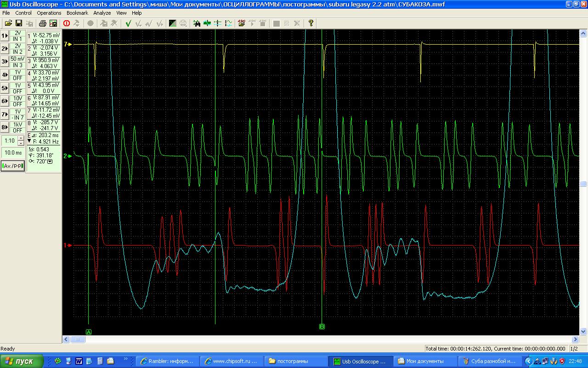
Task: Open the Help menu
Action: (137, 13)
